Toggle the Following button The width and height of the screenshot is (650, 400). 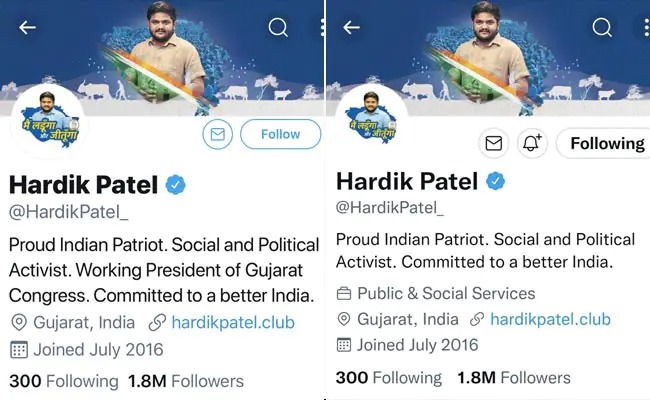[x=604, y=144]
